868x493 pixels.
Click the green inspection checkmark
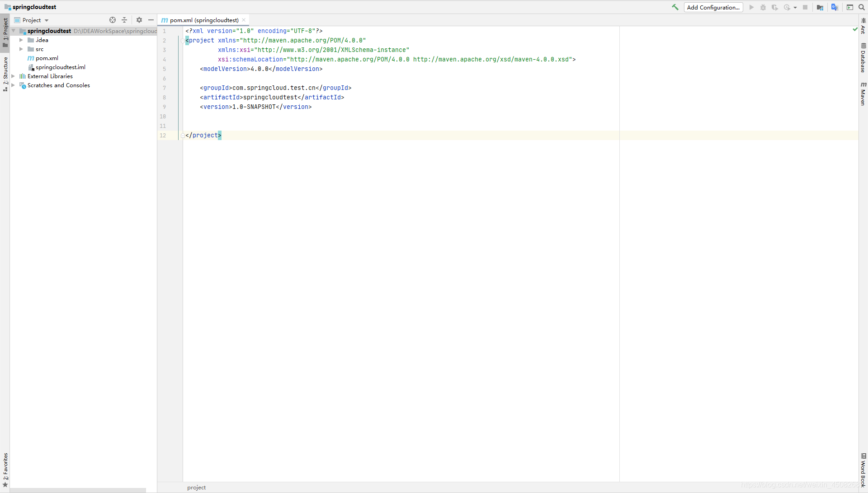click(855, 29)
